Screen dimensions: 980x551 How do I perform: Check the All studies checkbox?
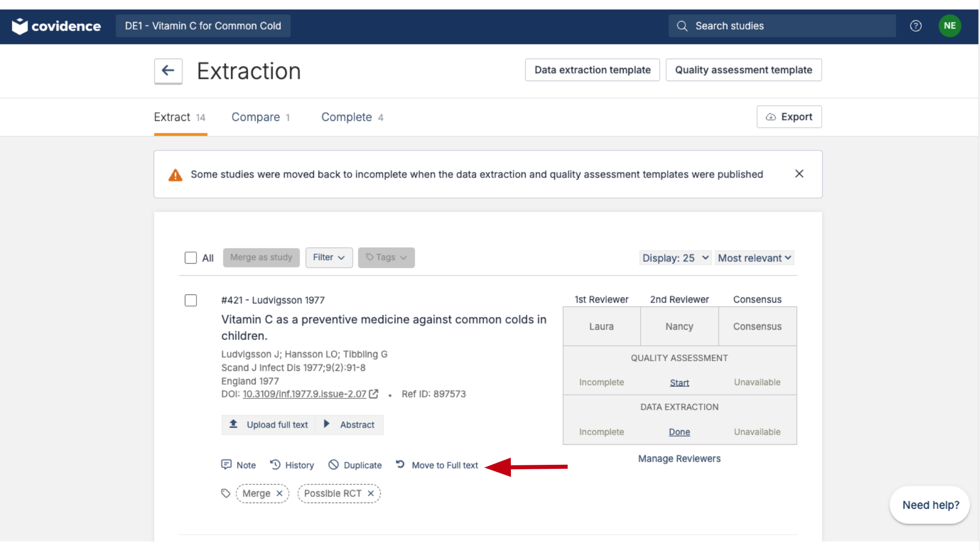pyautogui.click(x=190, y=258)
